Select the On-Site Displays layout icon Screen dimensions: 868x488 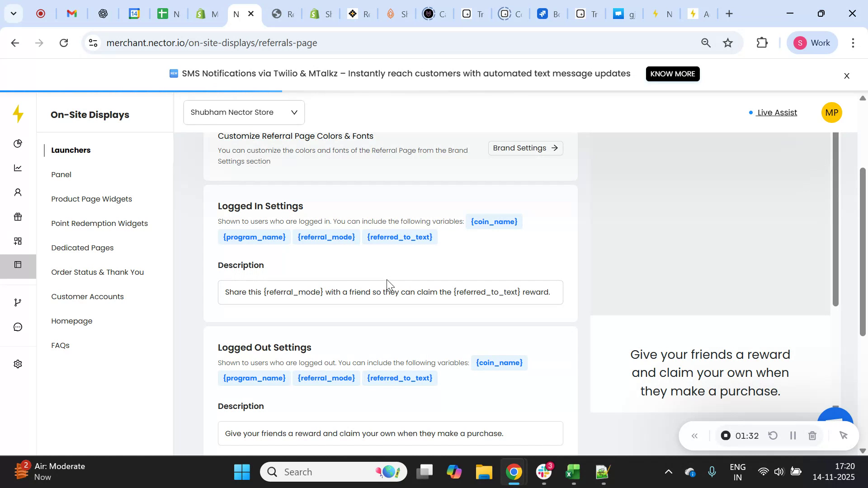(x=18, y=265)
